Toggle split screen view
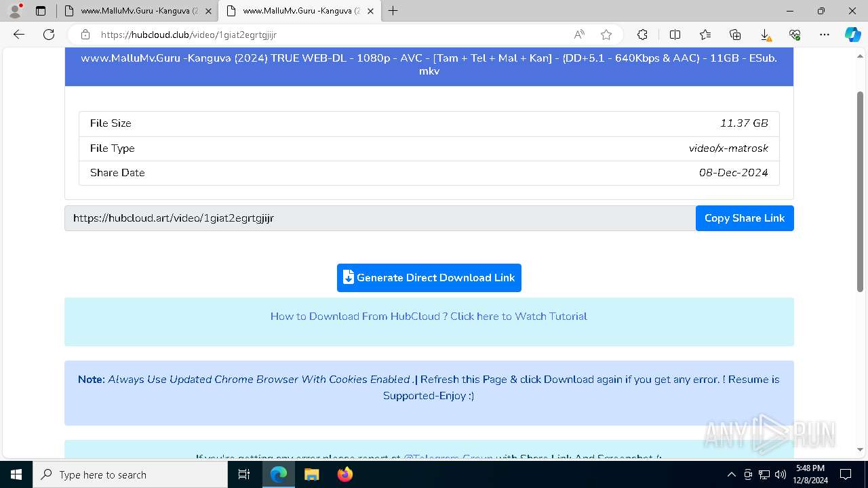 [675, 35]
